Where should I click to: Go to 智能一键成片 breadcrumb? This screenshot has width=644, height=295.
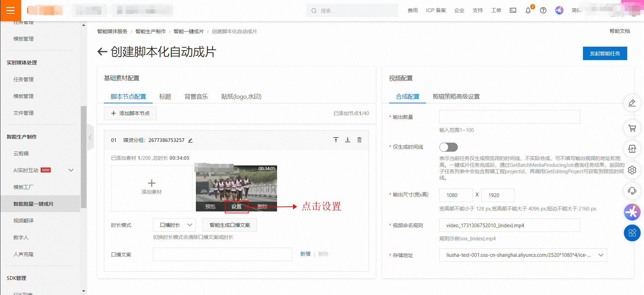pos(189,32)
